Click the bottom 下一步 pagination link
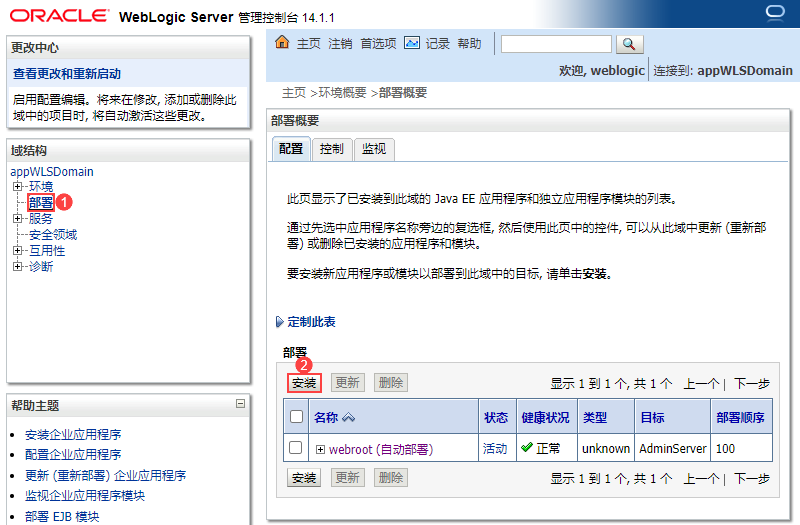This screenshot has width=800, height=525. pos(752,479)
